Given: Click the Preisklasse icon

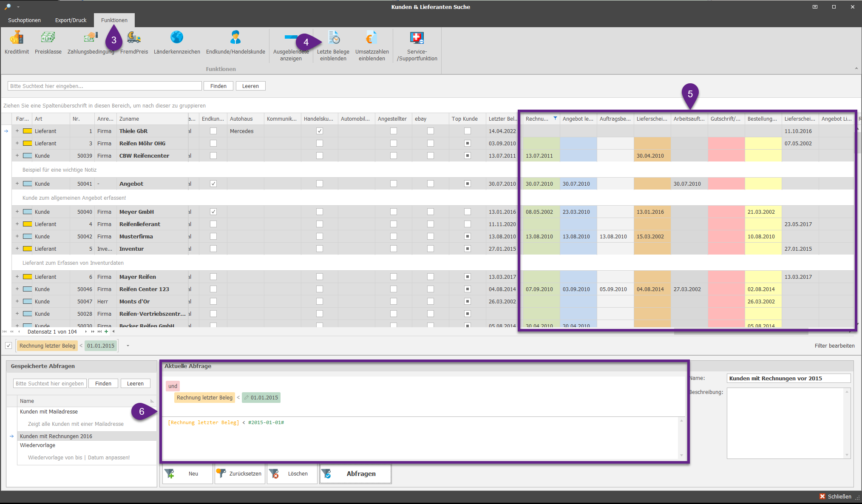Looking at the screenshot, I should click(48, 37).
